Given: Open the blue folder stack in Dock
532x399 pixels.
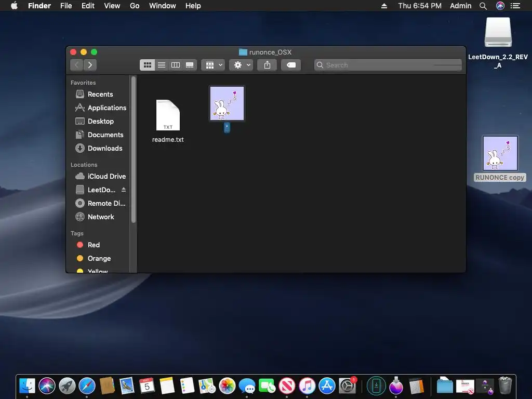Looking at the screenshot, I should click(445, 385).
